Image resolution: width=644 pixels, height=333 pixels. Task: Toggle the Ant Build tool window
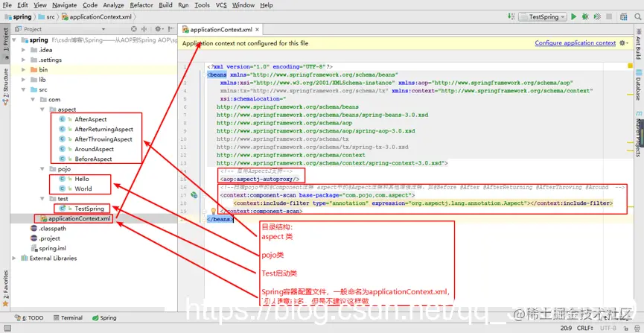point(639,43)
